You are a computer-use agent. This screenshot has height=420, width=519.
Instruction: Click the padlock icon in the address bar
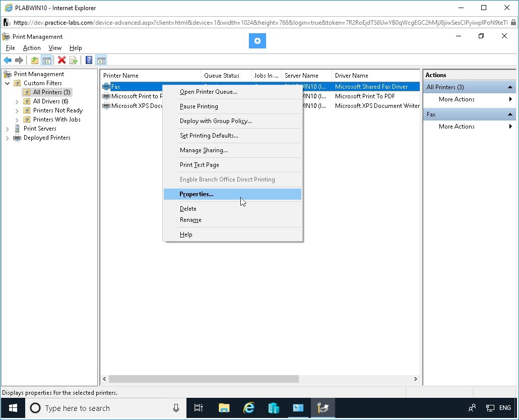tap(513, 23)
